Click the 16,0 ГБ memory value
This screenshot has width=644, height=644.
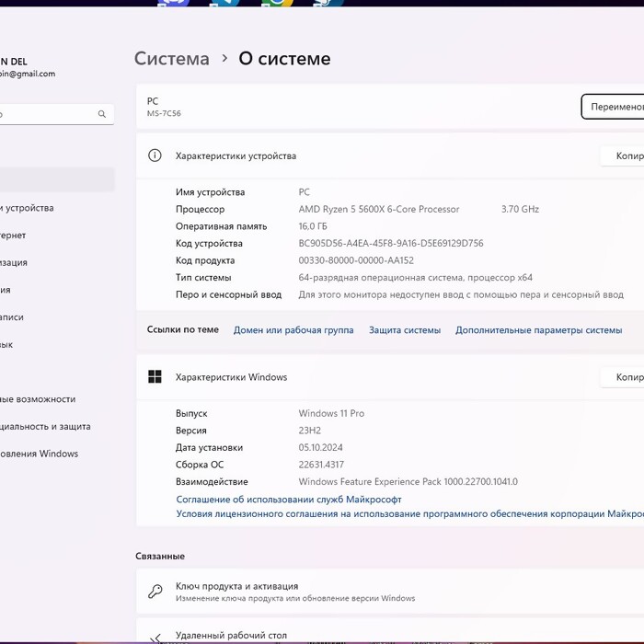pyautogui.click(x=313, y=226)
